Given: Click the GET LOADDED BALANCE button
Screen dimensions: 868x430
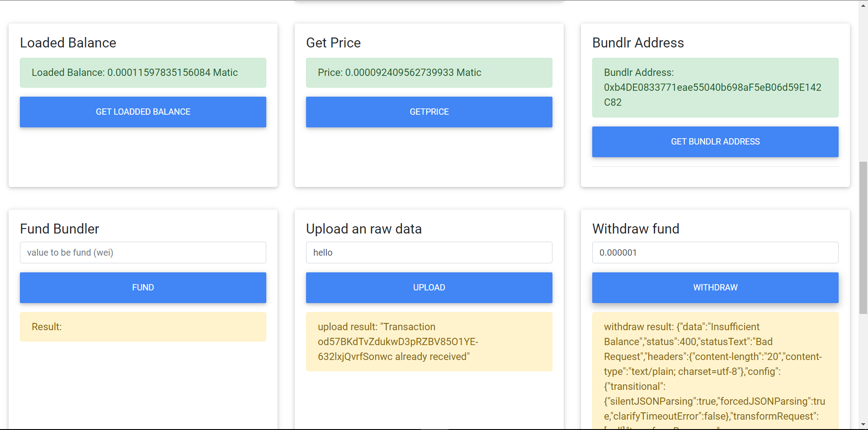Looking at the screenshot, I should click(143, 112).
